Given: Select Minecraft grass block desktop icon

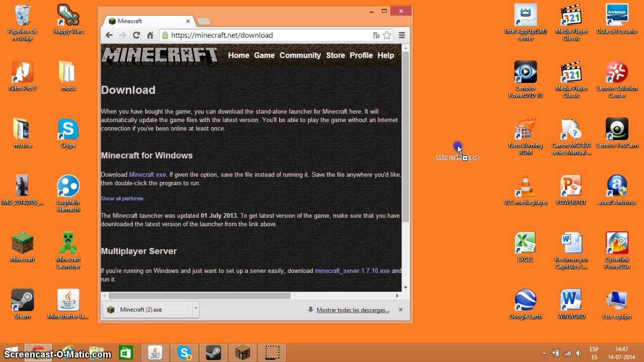Looking at the screenshot, I should pos(23,247).
